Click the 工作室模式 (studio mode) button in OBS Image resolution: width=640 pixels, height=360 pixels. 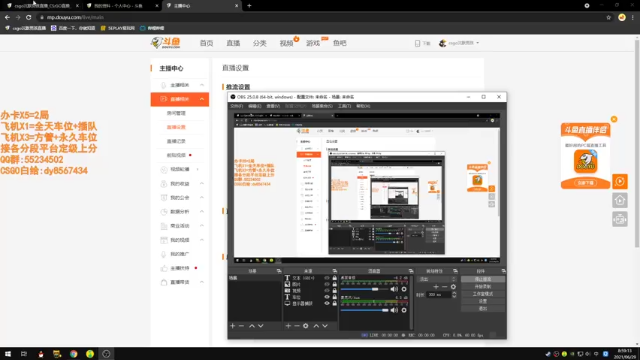[x=483, y=294]
